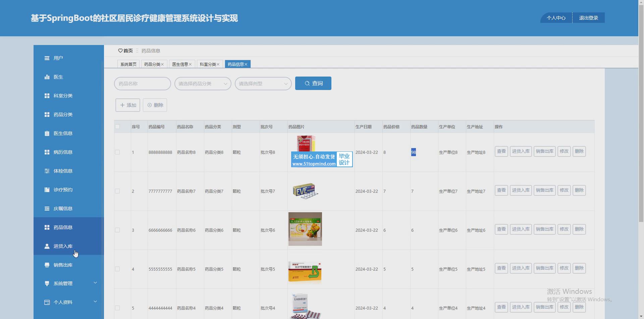The image size is (644, 319).
Task: Click the 查询 search button
Action: 313,83
